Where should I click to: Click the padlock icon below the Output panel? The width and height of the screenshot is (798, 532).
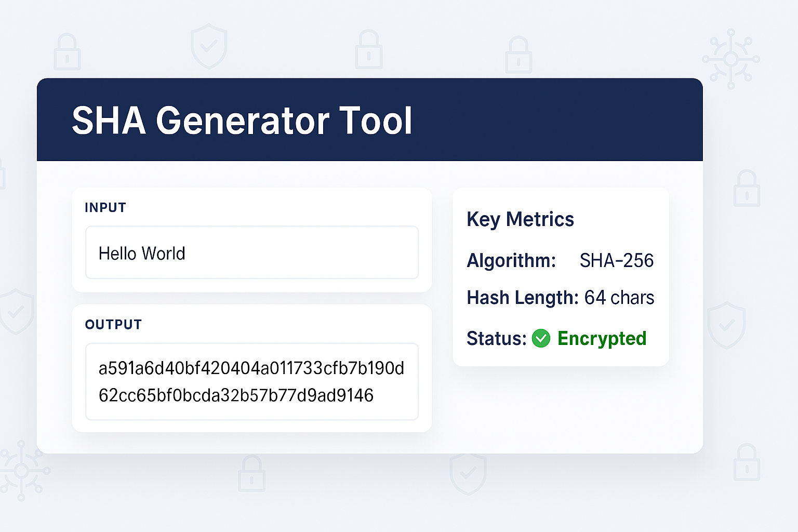pyautogui.click(x=252, y=473)
